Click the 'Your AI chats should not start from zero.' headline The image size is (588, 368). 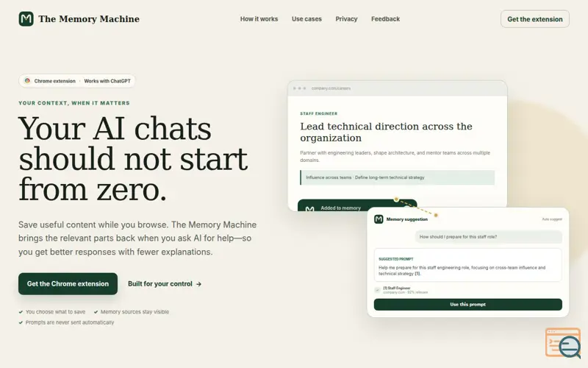tap(133, 158)
